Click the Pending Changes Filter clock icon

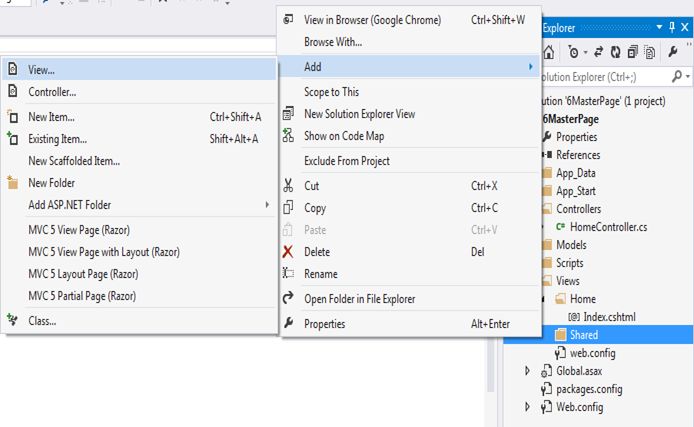coord(573,52)
